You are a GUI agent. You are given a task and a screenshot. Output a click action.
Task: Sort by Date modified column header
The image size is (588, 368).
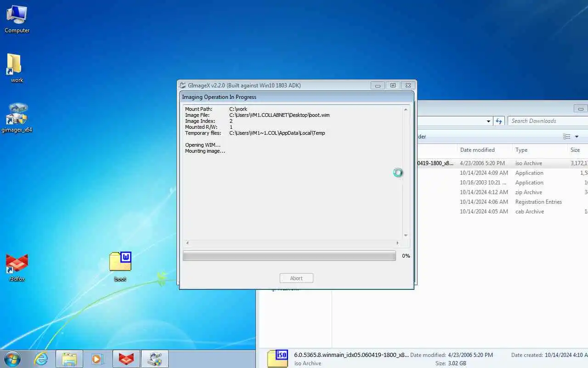(477, 150)
